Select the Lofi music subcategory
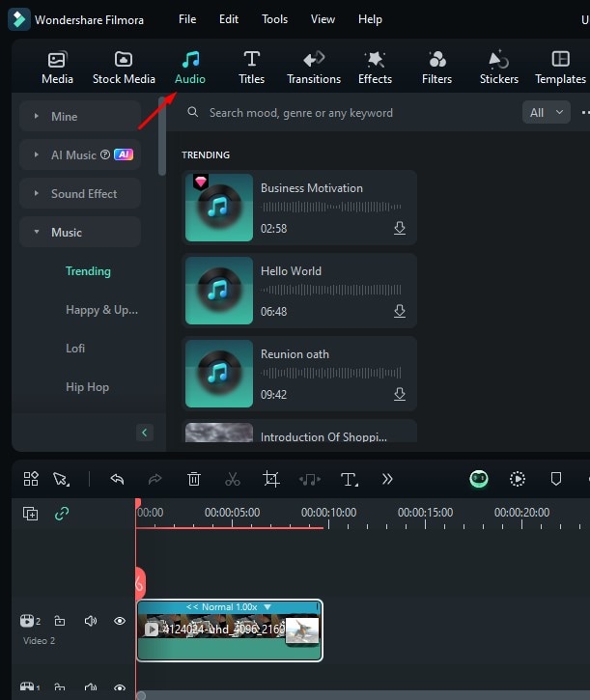This screenshot has height=700, width=590. (x=75, y=349)
